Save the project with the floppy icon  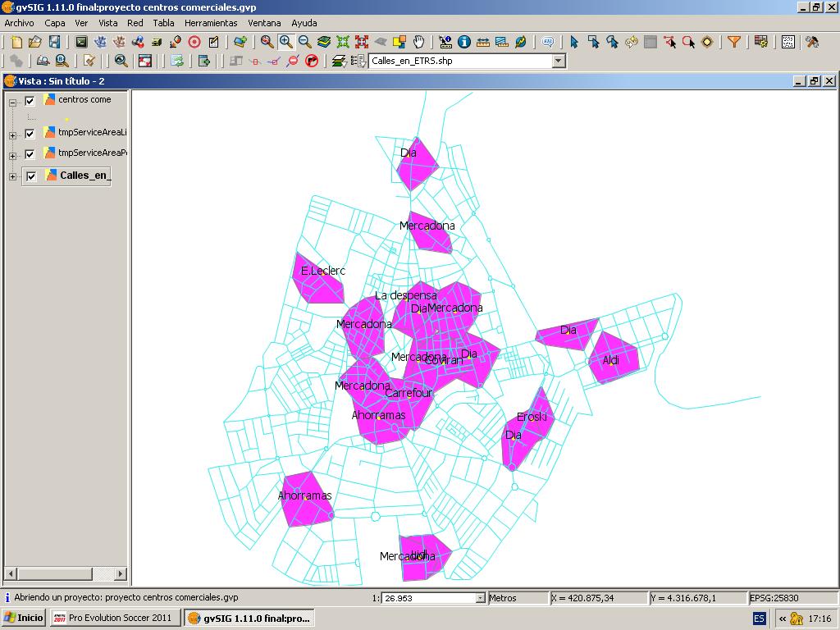point(54,42)
